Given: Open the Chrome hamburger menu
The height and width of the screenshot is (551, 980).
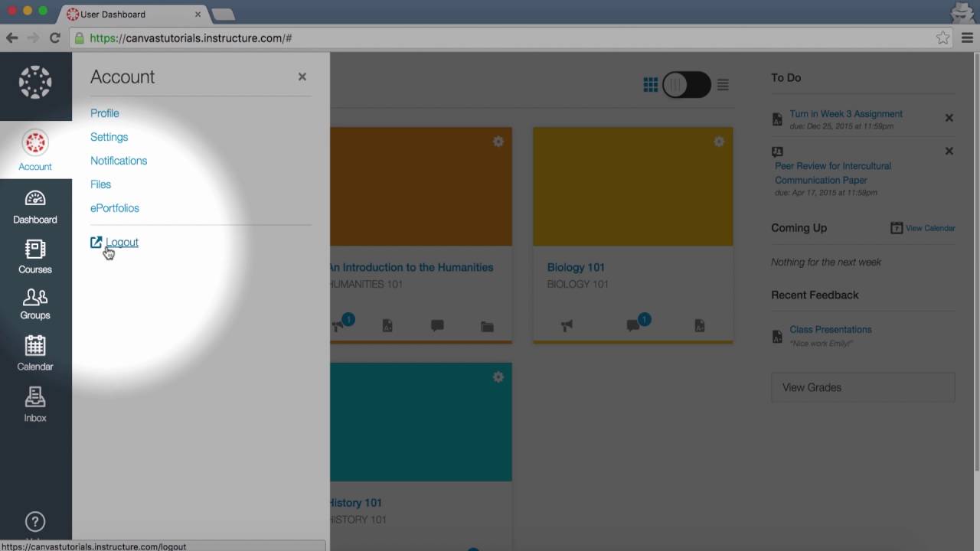Looking at the screenshot, I should [967, 37].
